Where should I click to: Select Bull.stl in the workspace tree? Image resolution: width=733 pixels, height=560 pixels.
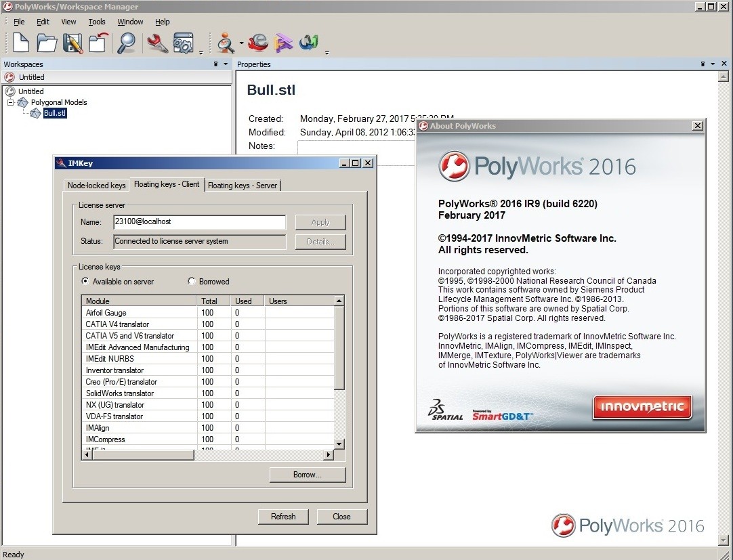[x=55, y=113]
